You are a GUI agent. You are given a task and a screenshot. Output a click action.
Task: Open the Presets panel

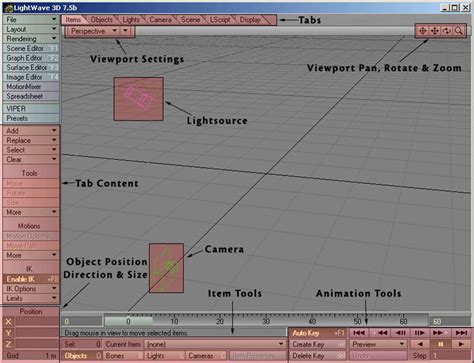[x=31, y=118]
